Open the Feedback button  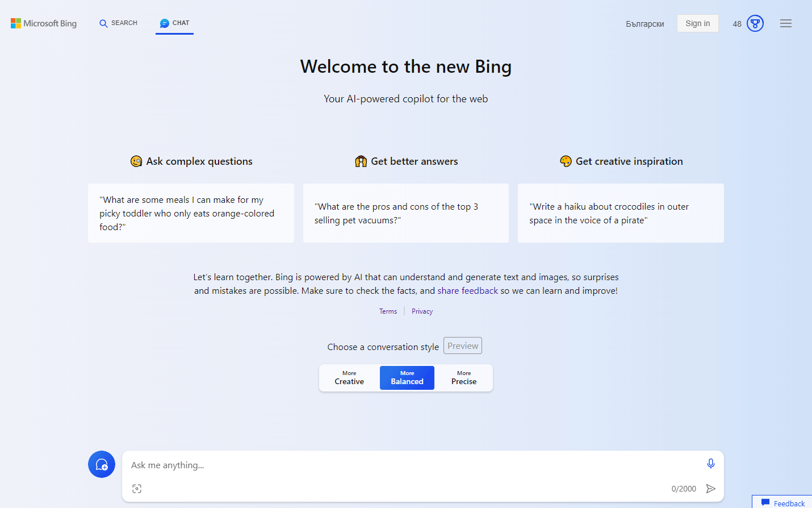click(x=782, y=502)
